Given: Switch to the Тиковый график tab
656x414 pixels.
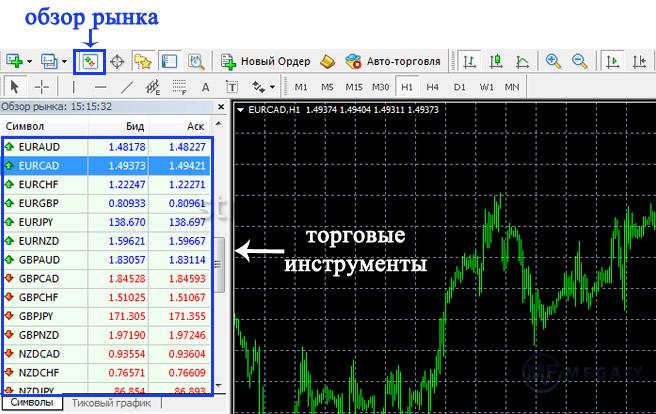Looking at the screenshot, I should (112, 404).
